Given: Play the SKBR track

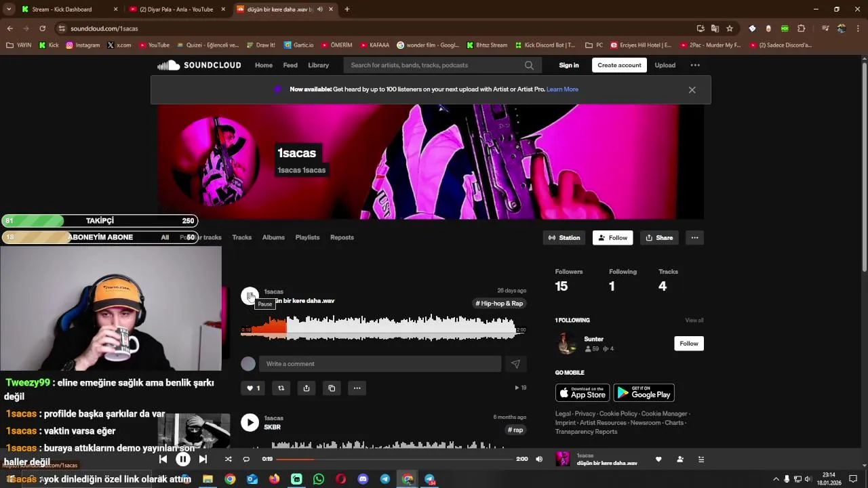Looking at the screenshot, I should point(250,423).
